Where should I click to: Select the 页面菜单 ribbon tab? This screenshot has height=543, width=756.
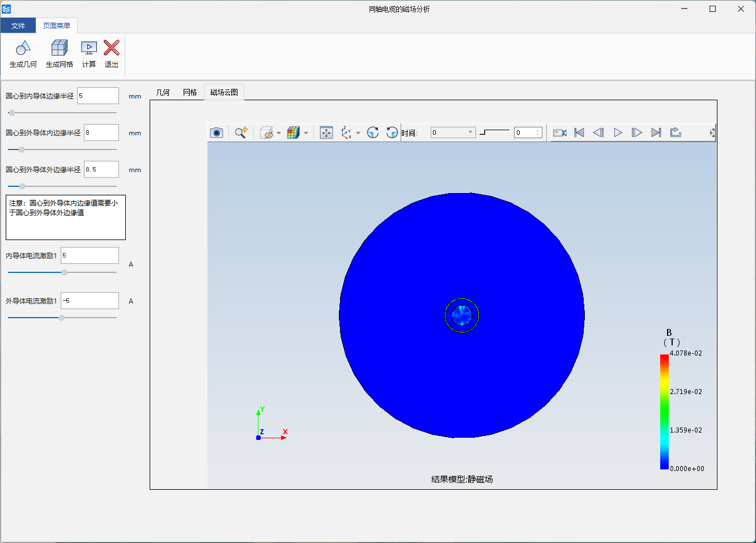point(57,25)
